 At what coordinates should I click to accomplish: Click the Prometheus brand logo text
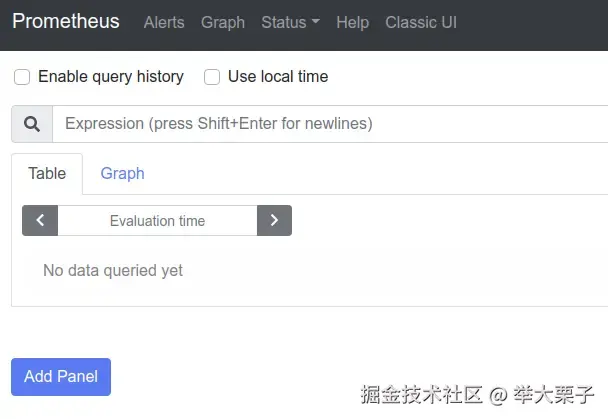pos(66,21)
